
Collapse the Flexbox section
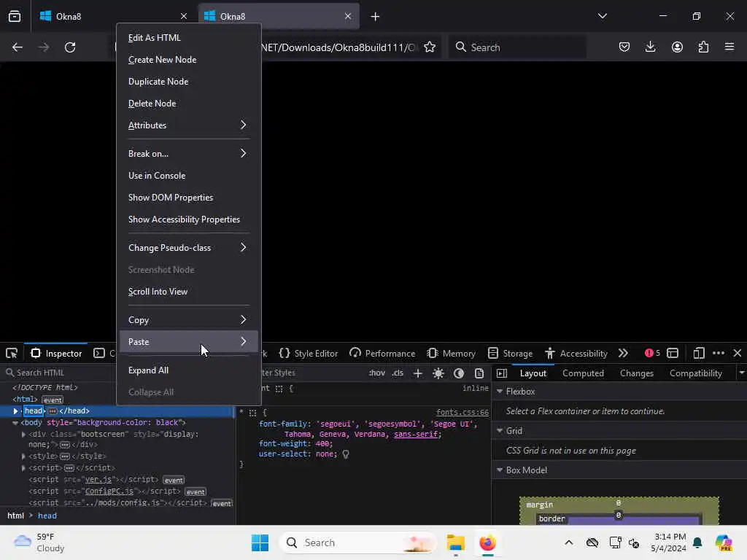500,391
